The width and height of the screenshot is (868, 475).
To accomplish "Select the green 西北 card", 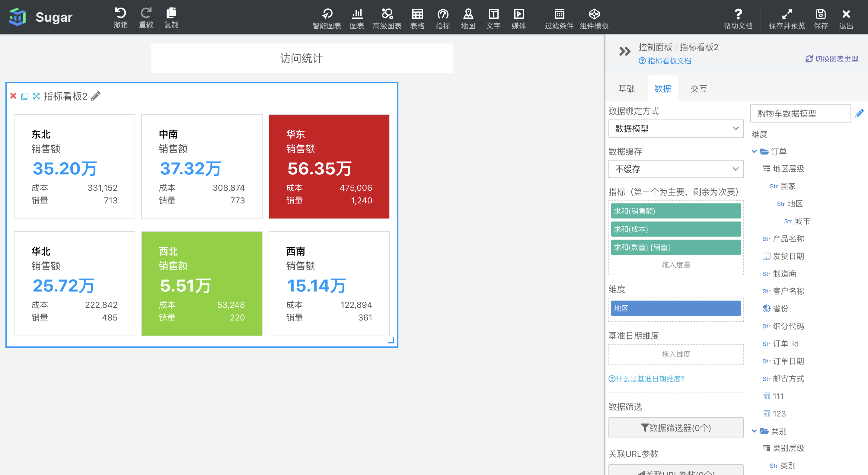I will 202,283.
